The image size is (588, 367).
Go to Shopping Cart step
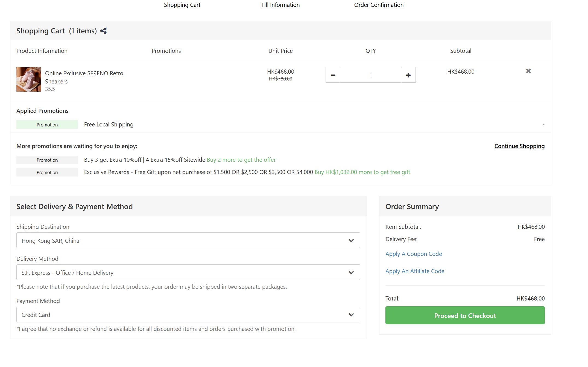pyautogui.click(x=182, y=5)
